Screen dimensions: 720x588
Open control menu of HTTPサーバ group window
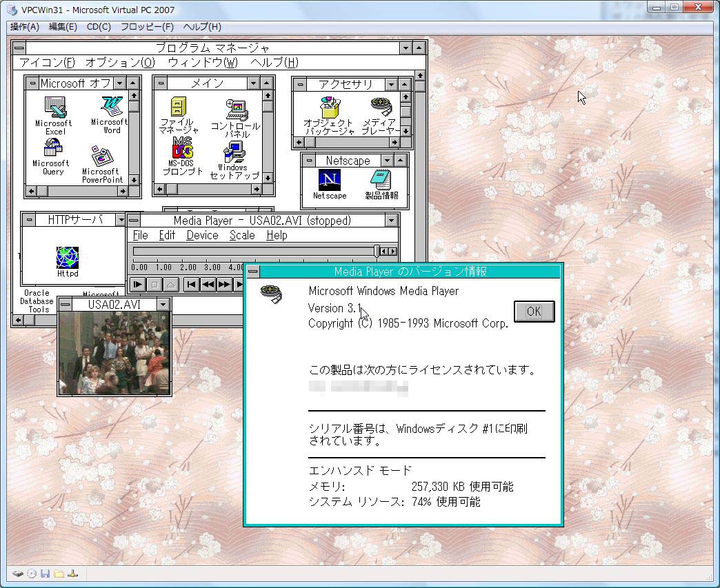pos(29,220)
